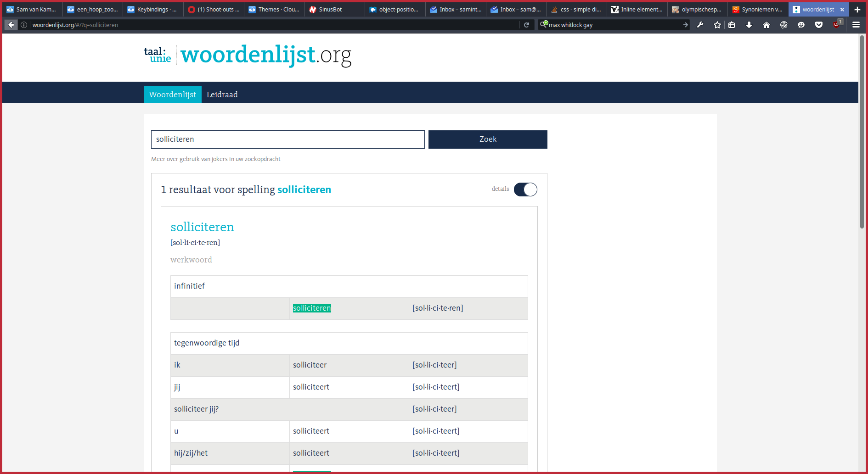Go to the browser home page icon
This screenshot has height=474, width=868.
[767, 25]
